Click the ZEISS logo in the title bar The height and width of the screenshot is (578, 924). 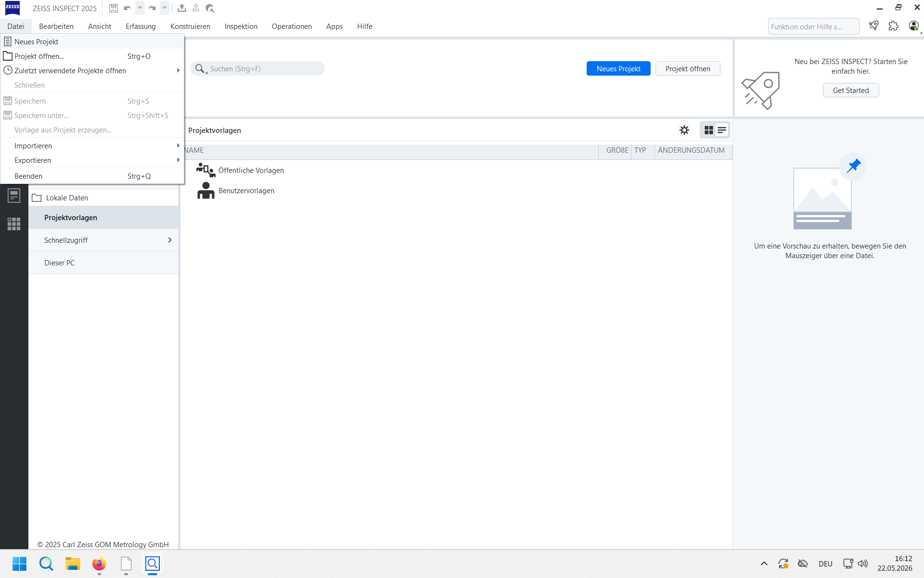click(x=13, y=8)
